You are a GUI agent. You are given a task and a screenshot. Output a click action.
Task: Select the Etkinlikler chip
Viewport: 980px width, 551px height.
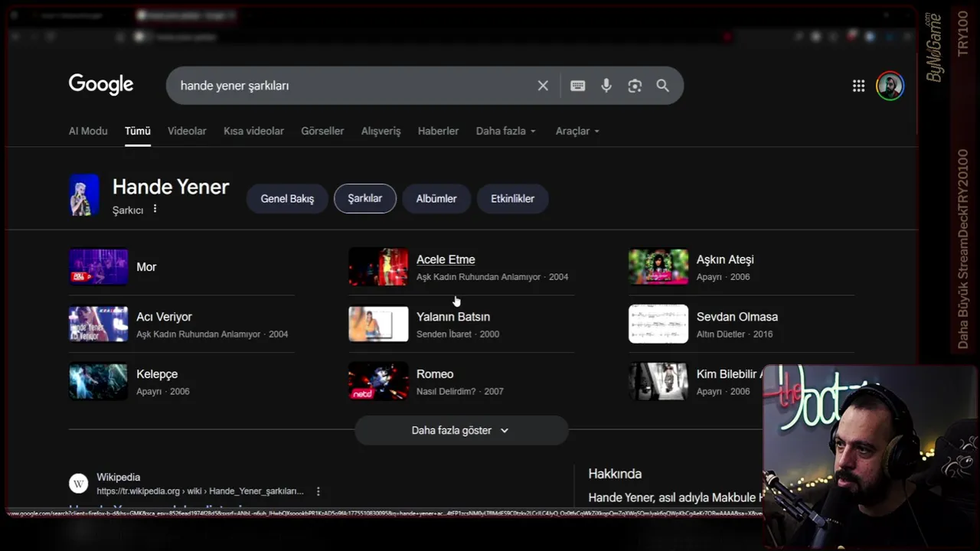coord(513,198)
